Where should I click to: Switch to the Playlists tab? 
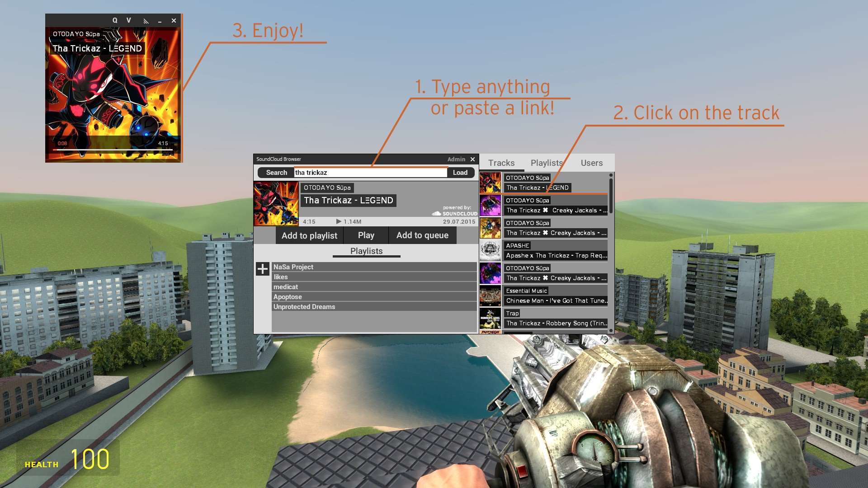tap(546, 163)
